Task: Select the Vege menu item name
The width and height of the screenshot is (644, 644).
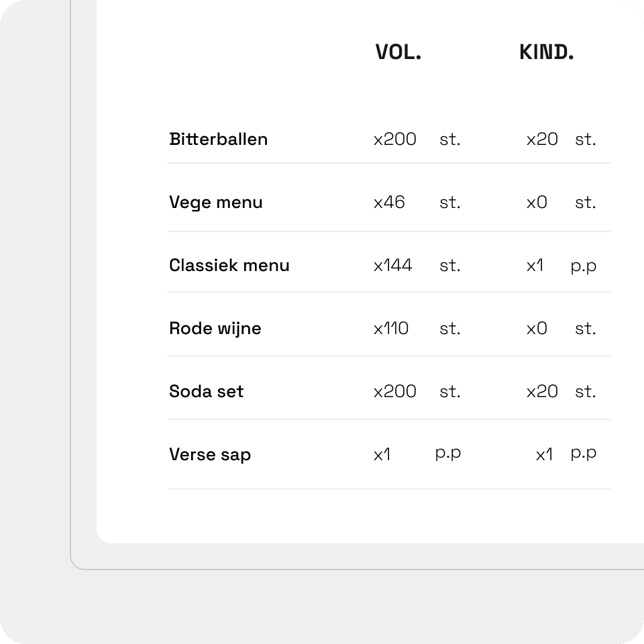Action: pyautogui.click(x=215, y=202)
